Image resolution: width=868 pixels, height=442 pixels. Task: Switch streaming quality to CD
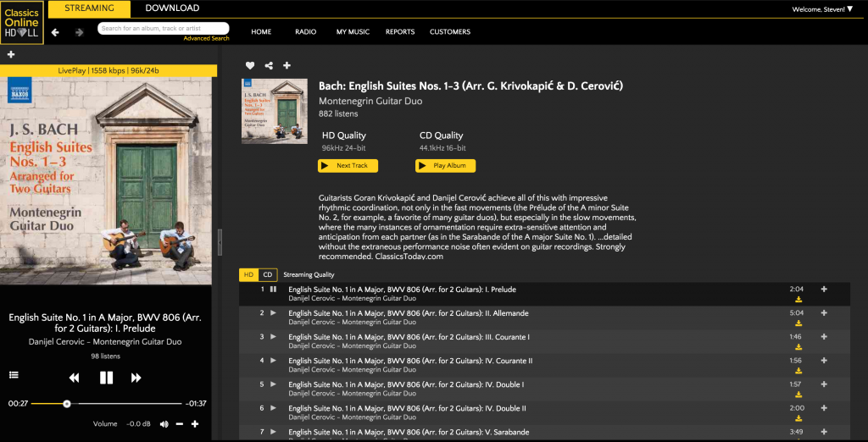268,274
